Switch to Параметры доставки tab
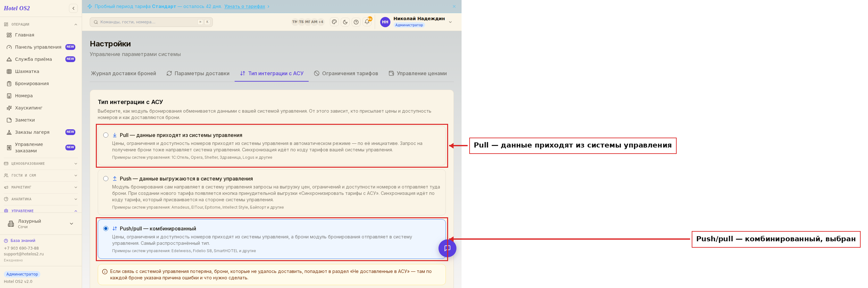868x288 pixels. (198, 73)
